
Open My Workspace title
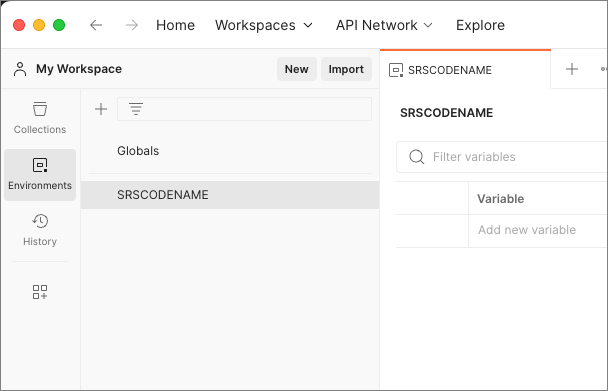point(79,69)
